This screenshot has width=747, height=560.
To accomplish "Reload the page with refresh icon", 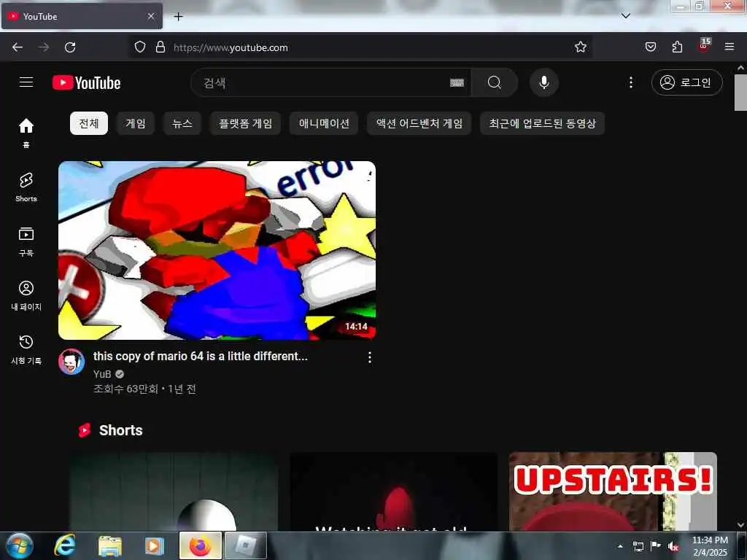I will pyautogui.click(x=70, y=47).
